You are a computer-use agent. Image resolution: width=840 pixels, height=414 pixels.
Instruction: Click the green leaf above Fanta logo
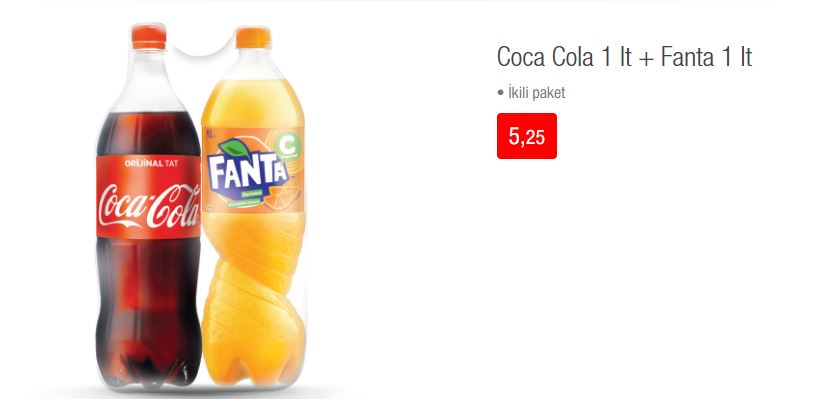(x=235, y=147)
